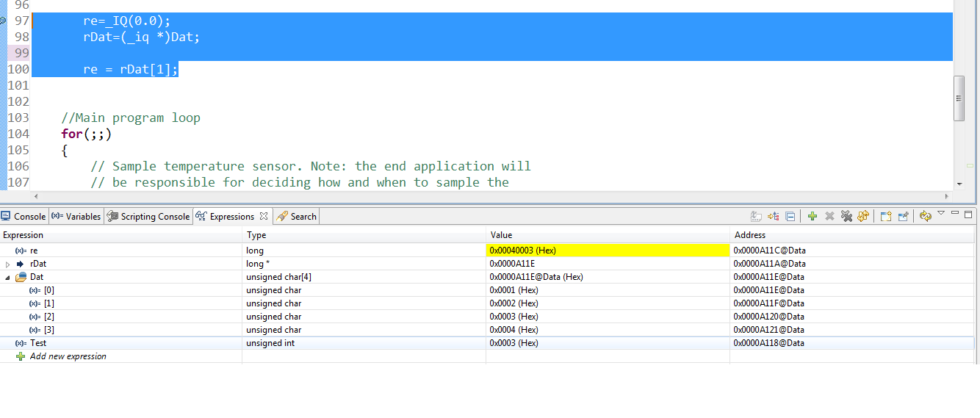Click the Remove Selected Expression icon
The width and height of the screenshot is (980, 418).
tap(829, 216)
